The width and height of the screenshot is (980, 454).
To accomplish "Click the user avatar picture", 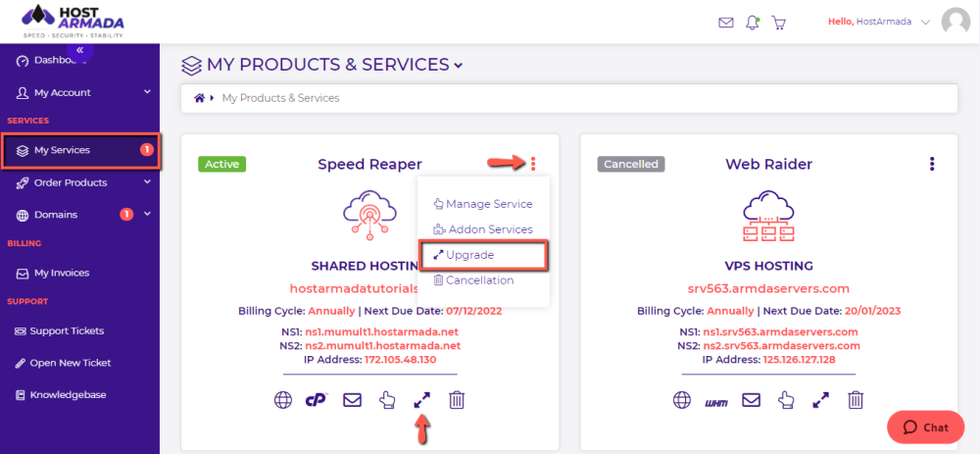I will tap(955, 22).
